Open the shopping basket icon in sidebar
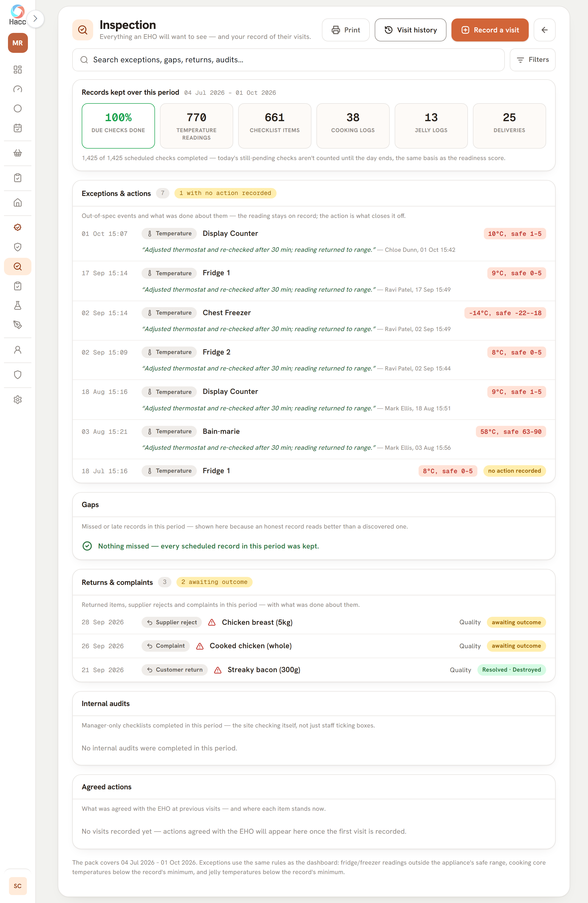588x903 pixels. coord(17,153)
